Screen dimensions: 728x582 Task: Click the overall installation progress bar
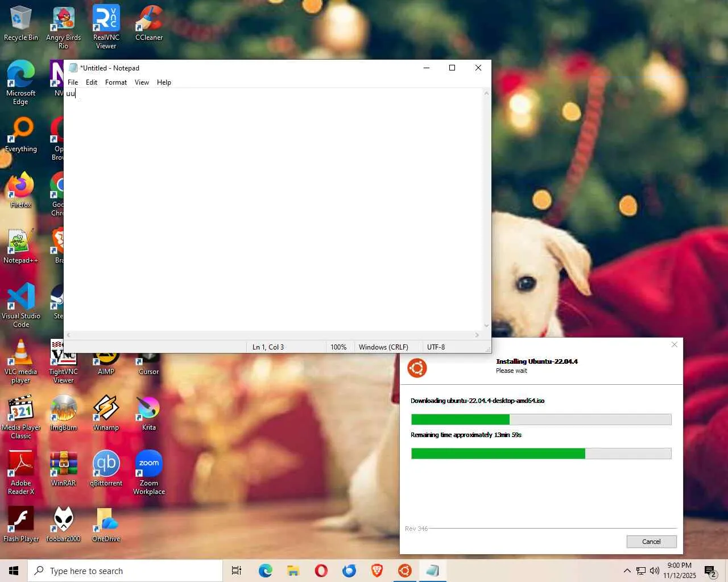(541, 454)
